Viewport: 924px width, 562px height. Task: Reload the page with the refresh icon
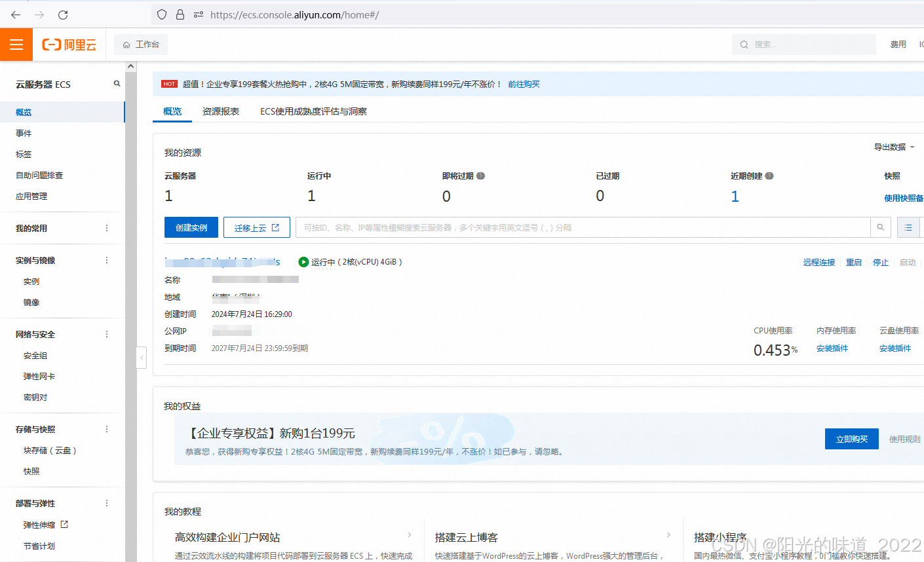pyautogui.click(x=63, y=14)
